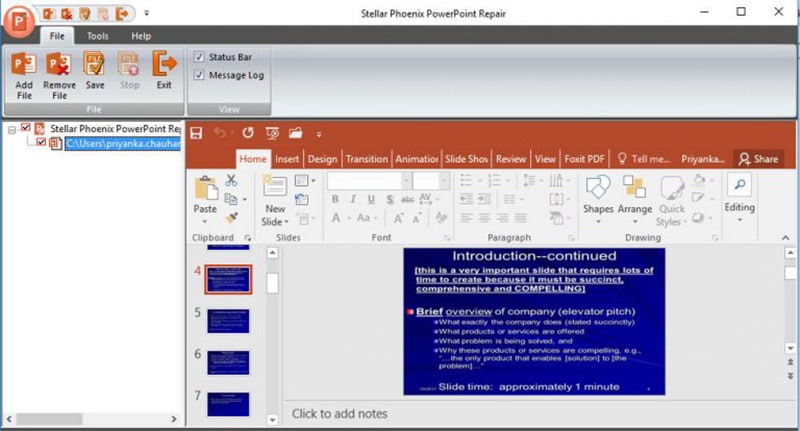Screen dimensions: 800x431
Task: Switch to the Review tab
Action: (x=511, y=159)
